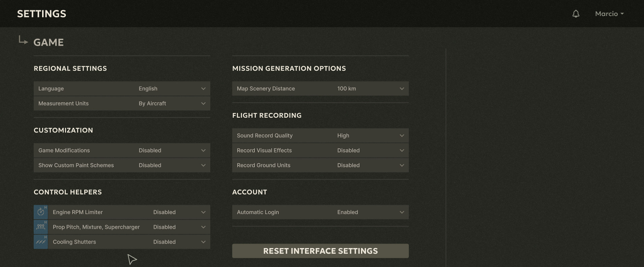Open the Engine RPM Limiter dropdown

pyautogui.click(x=129, y=212)
